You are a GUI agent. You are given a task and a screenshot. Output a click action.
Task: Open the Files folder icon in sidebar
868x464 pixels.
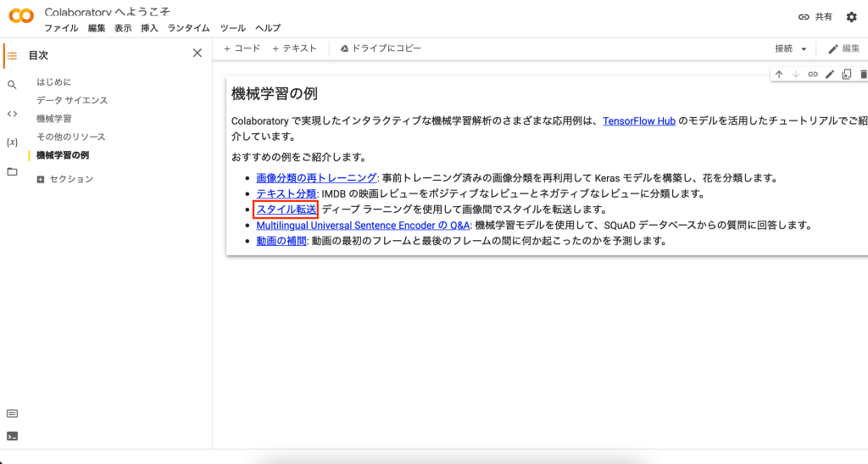pyautogui.click(x=12, y=171)
